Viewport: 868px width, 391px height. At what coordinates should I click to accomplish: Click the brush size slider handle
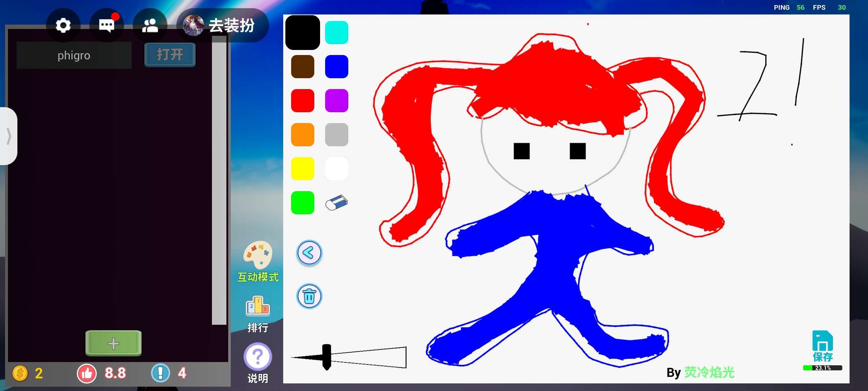pyautogui.click(x=327, y=357)
